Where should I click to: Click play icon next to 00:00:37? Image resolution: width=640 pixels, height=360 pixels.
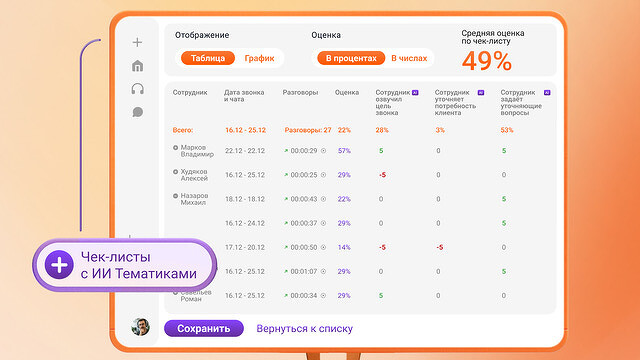[323, 223]
